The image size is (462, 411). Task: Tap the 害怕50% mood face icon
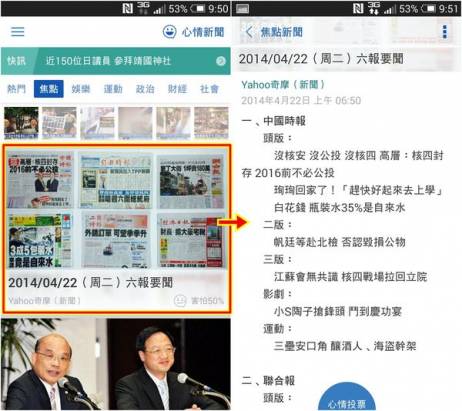click(x=180, y=301)
